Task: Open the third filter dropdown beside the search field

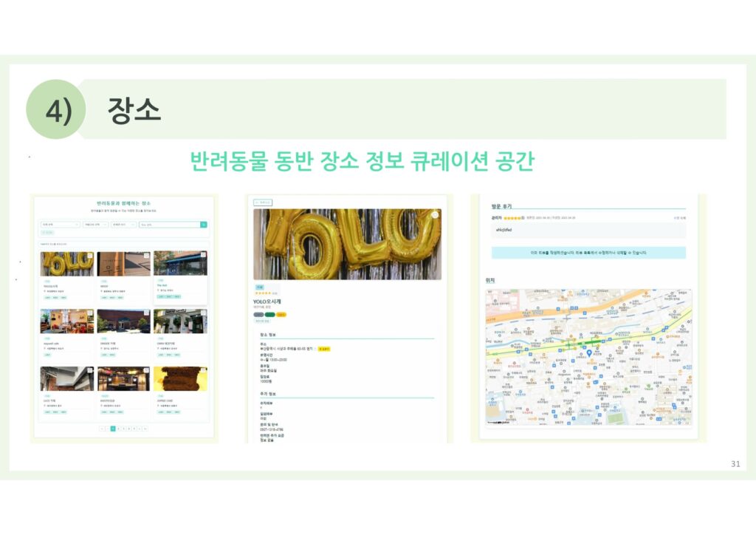Action: (123, 225)
